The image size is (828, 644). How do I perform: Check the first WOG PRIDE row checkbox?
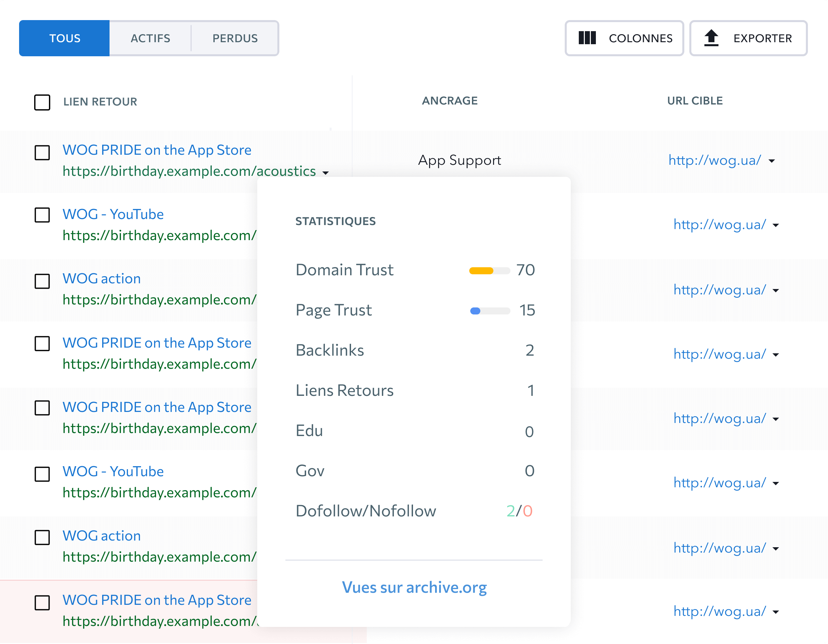coord(42,153)
